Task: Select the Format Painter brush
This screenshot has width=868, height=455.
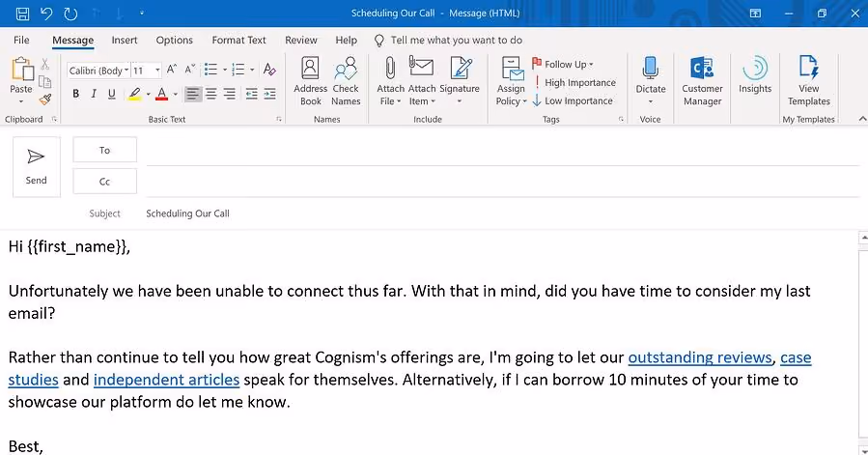Action: pos(45,100)
